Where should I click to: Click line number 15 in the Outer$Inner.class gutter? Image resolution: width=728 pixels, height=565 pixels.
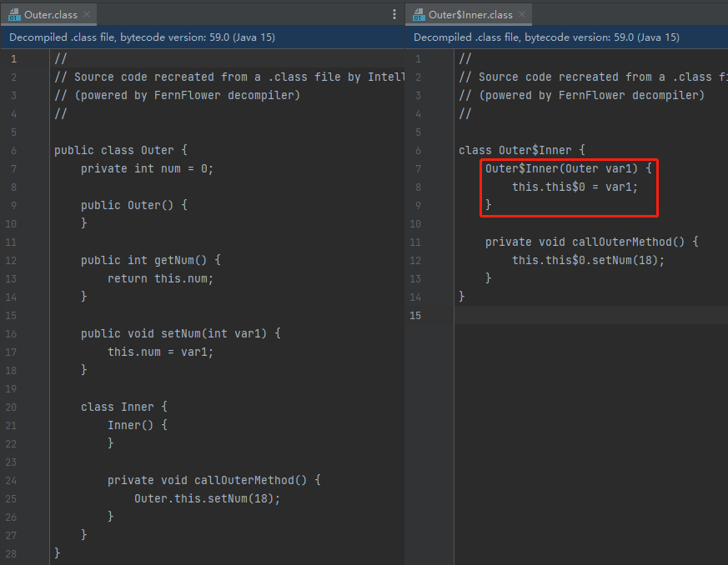pyautogui.click(x=415, y=316)
